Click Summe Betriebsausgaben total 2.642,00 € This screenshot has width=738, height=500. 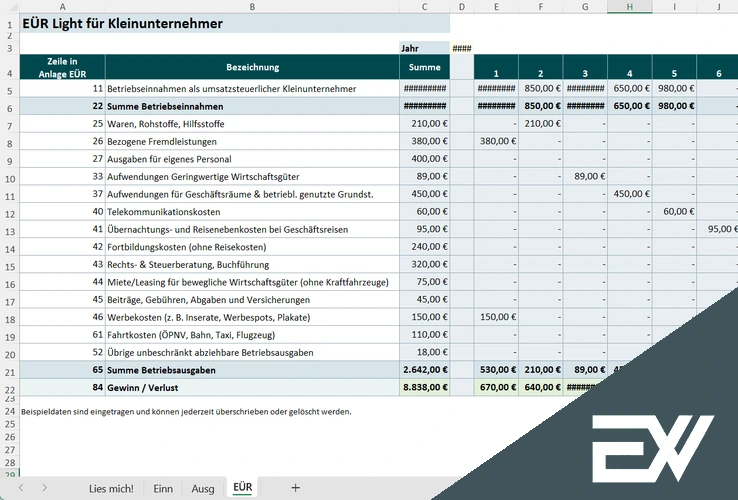(424, 370)
